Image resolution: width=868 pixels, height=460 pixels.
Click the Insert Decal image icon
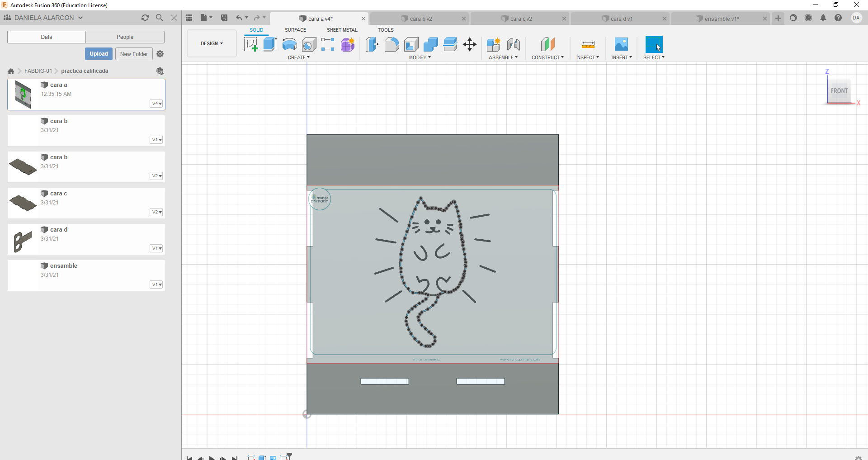click(x=622, y=44)
